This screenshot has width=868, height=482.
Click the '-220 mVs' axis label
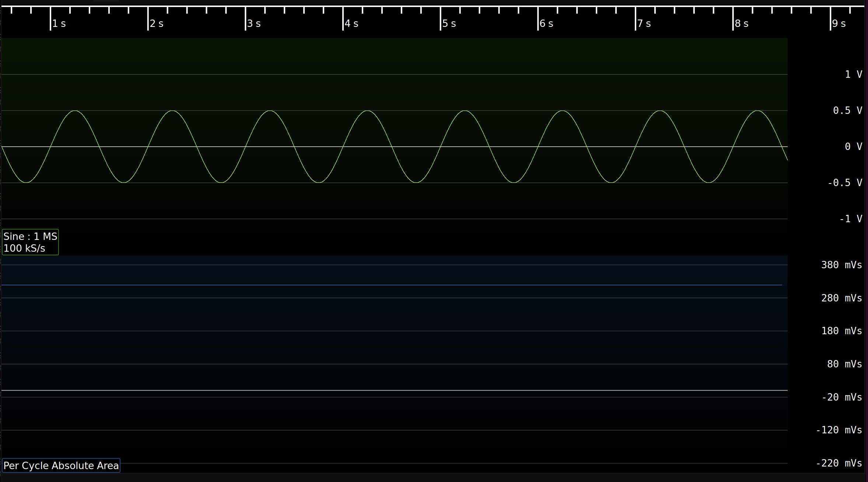point(839,463)
